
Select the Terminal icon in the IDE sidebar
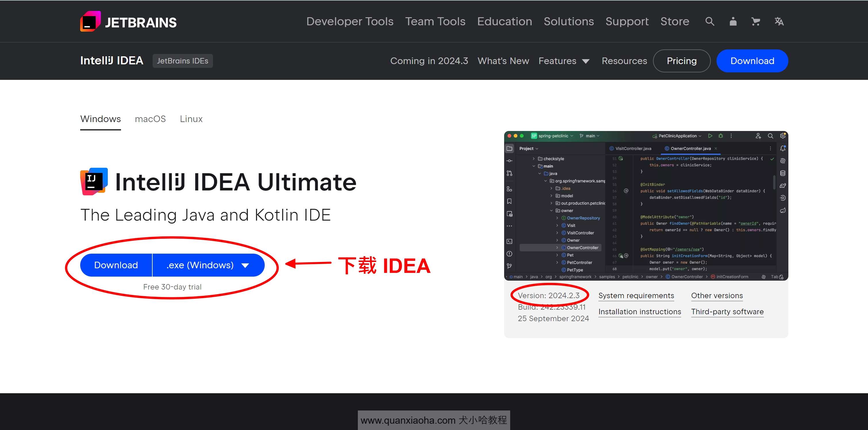pyautogui.click(x=510, y=242)
